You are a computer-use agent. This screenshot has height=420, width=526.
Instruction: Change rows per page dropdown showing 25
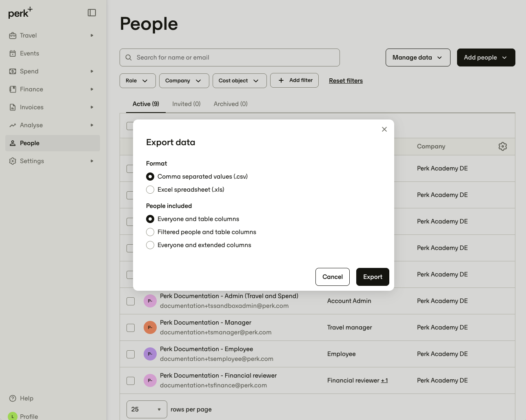147,409
